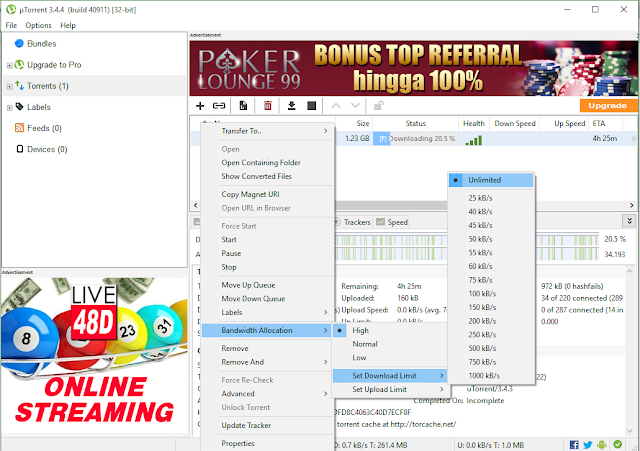Click the Add Torrent from URL link icon
Viewport: 640px width, 451px height.
[x=219, y=106]
